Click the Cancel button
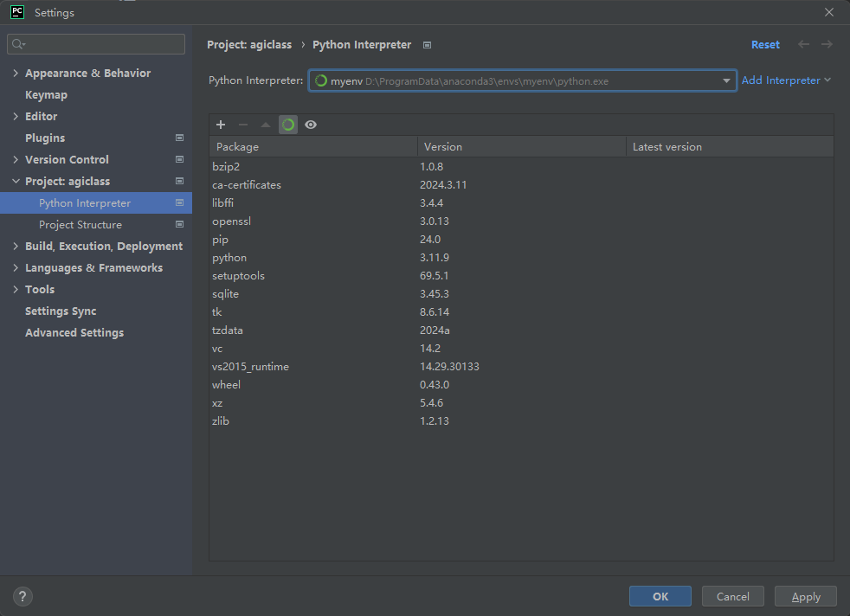Image resolution: width=850 pixels, height=616 pixels. pyautogui.click(x=733, y=596)
